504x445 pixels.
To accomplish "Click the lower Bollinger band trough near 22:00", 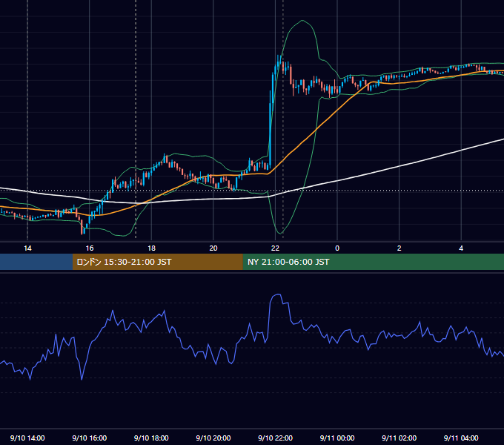I will pyautogui.click(x=280, y=234).
